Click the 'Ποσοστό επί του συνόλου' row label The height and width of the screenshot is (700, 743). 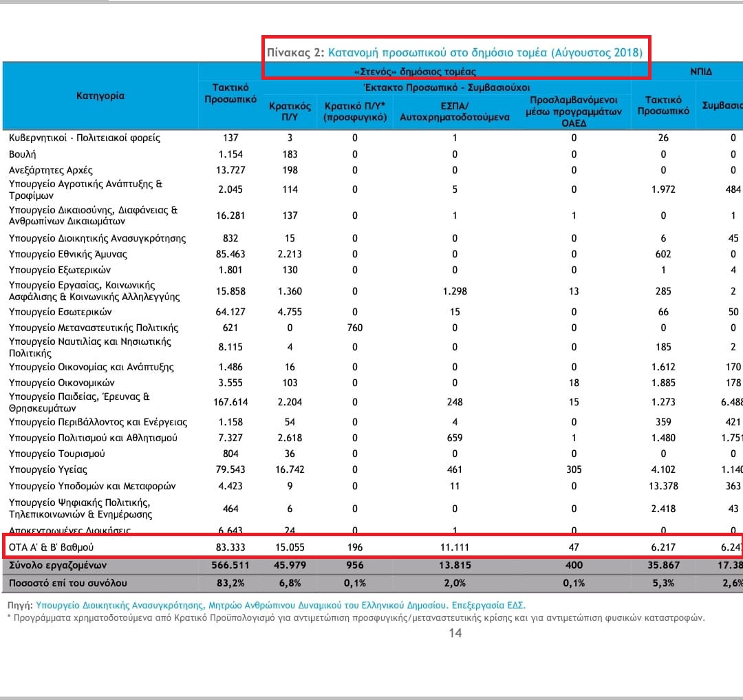point(67,582)
